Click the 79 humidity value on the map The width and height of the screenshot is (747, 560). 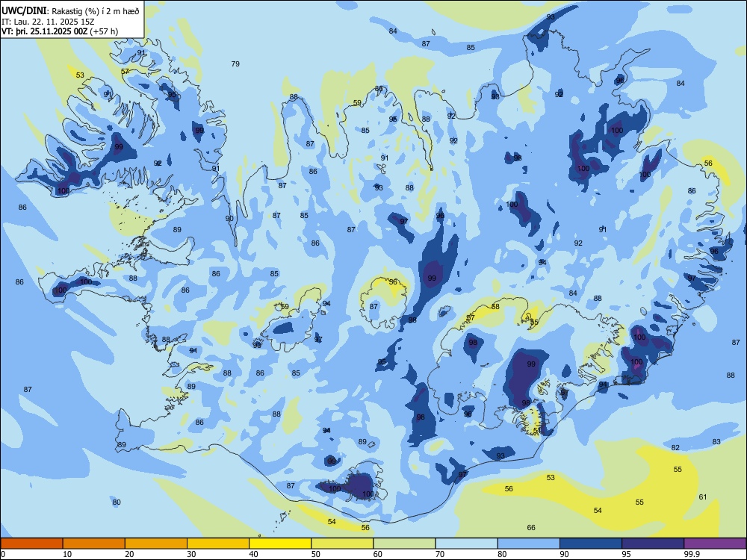(235, 63)
